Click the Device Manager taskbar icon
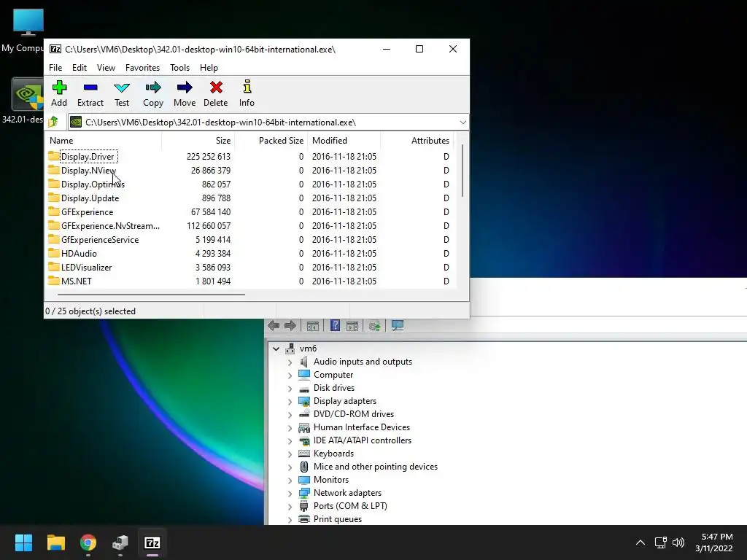This screenshot has height=560, width=747. (120, 542)
